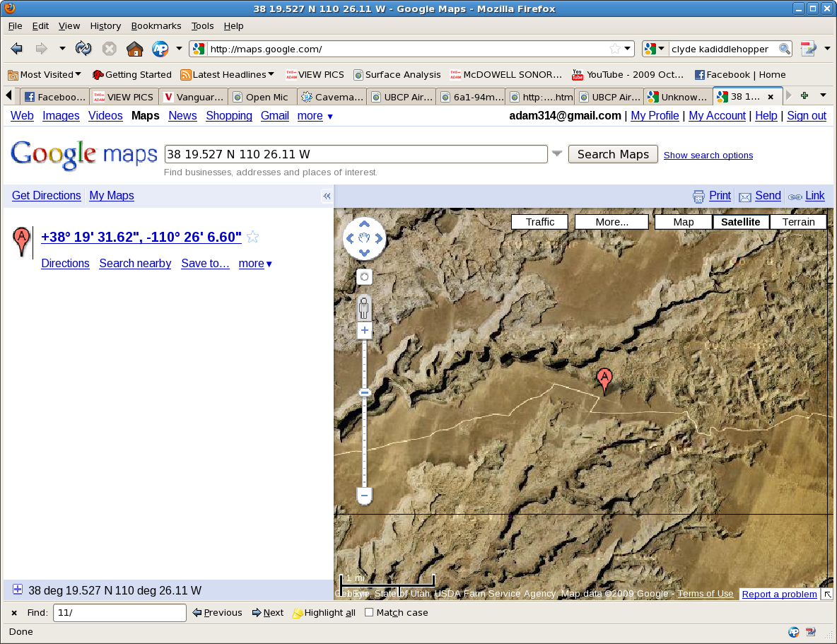Viewport: 837px width, 644px height.
Task: Click the Reload page icon
Action: (x=83, y=49)
